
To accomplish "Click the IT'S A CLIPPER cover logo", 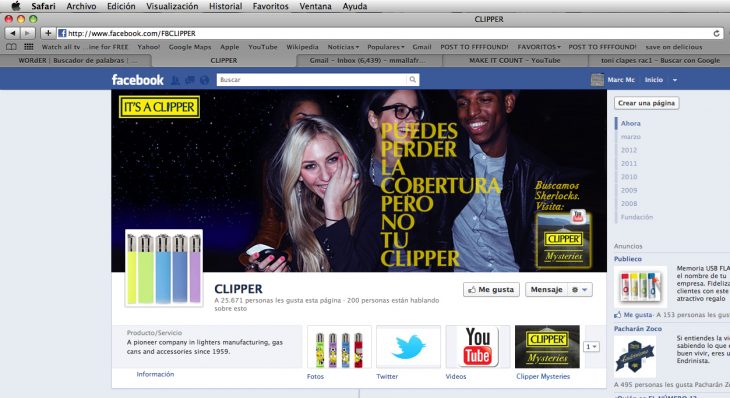I will pos(159,107).
